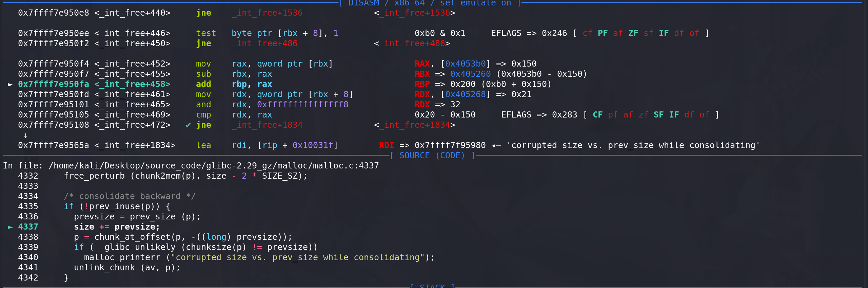Click the source line 4337 arrow marker
This screenshot has width=868, height=288.
tap(10, 227)
